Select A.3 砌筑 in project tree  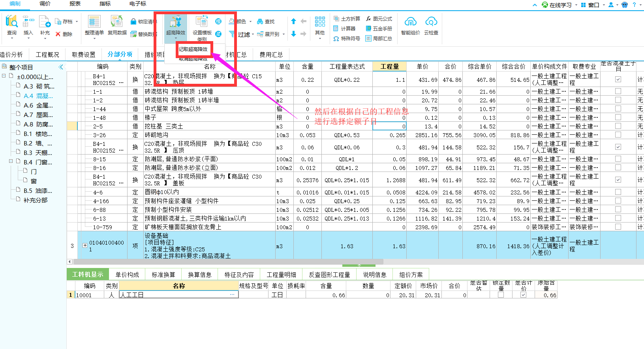[x=39, y=86]
